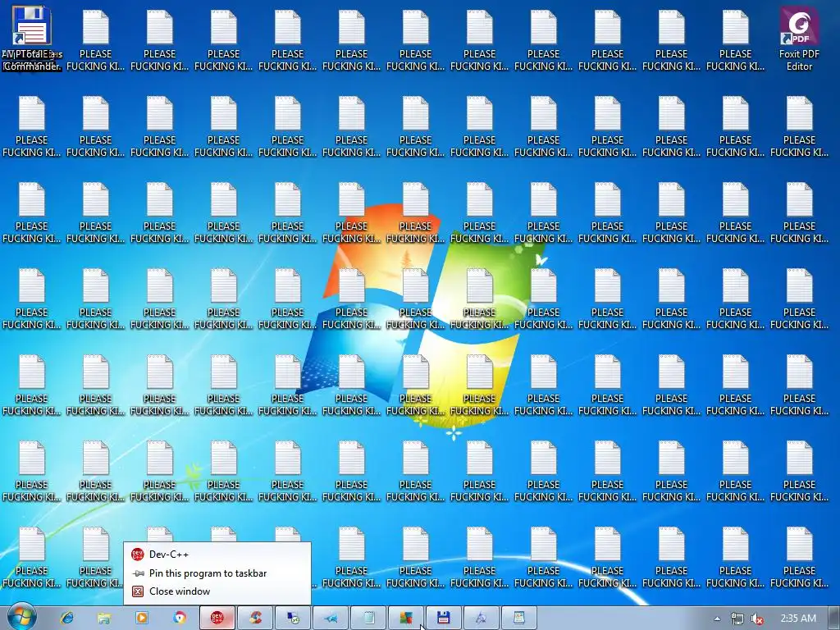Viewport: 840px width, 630px height.
Task: Switch to Total Commander floppy taskbar icon
Action: [x=443, y=619]
